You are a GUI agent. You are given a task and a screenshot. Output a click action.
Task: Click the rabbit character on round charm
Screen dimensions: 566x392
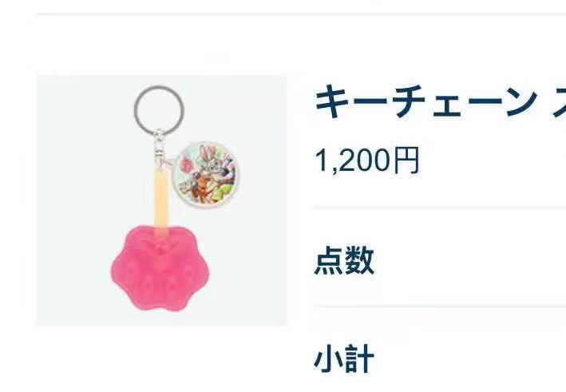point(208,160)
